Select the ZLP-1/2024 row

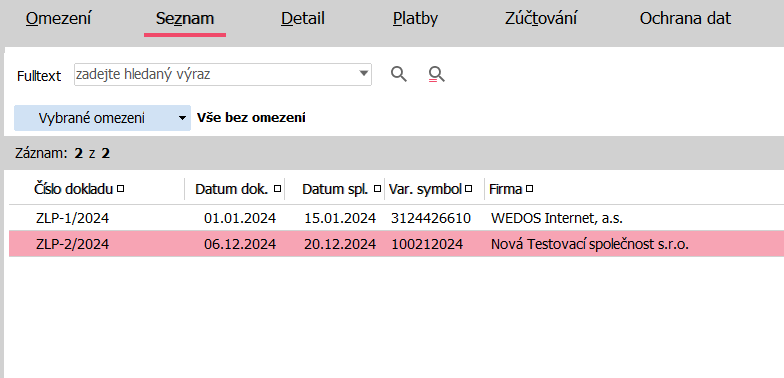tap(396, 218)
